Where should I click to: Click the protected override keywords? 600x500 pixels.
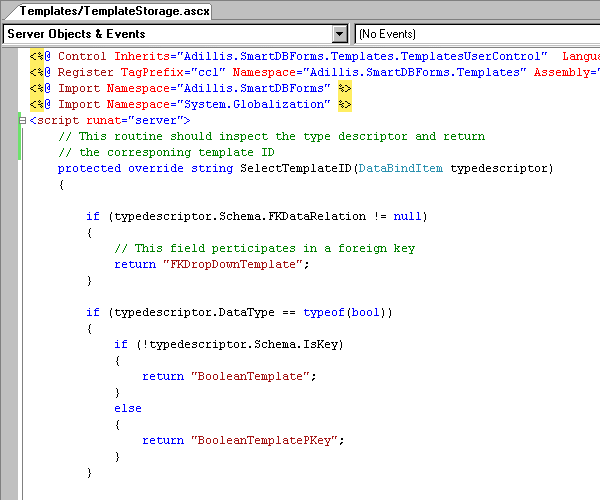coord(121,168)
